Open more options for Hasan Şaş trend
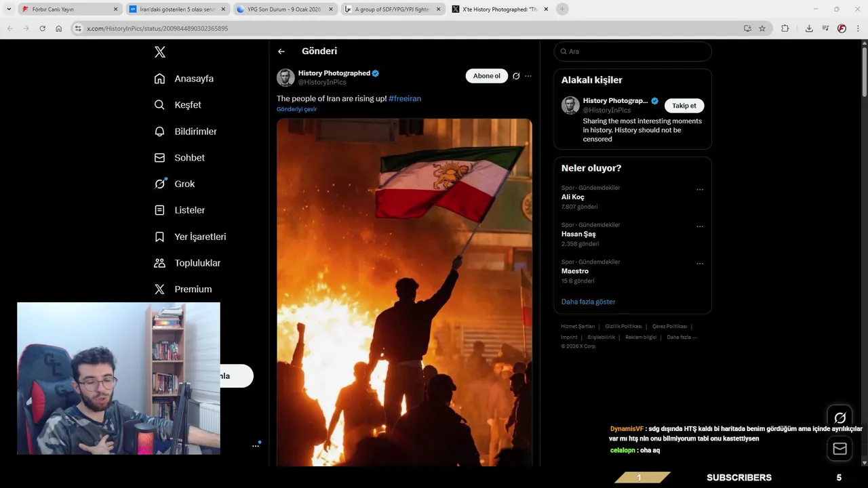 point(700,227)
